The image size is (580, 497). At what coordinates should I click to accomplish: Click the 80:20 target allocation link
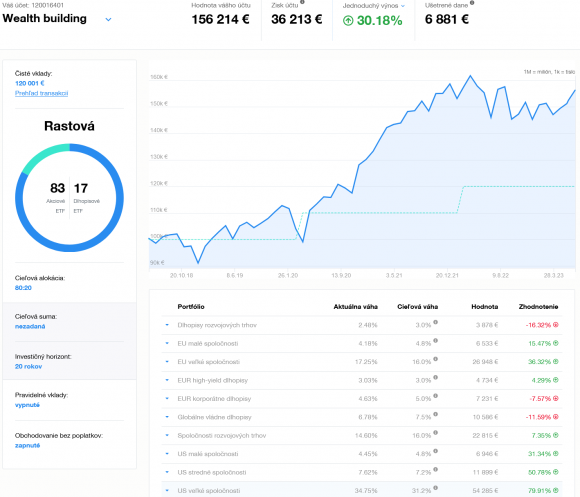(x=23, y=288)
